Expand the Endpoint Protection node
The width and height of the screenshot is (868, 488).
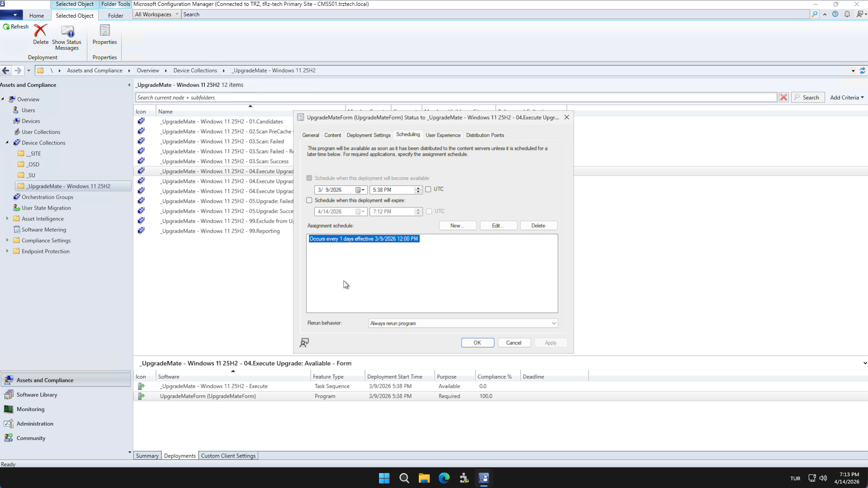pos(7,251)
